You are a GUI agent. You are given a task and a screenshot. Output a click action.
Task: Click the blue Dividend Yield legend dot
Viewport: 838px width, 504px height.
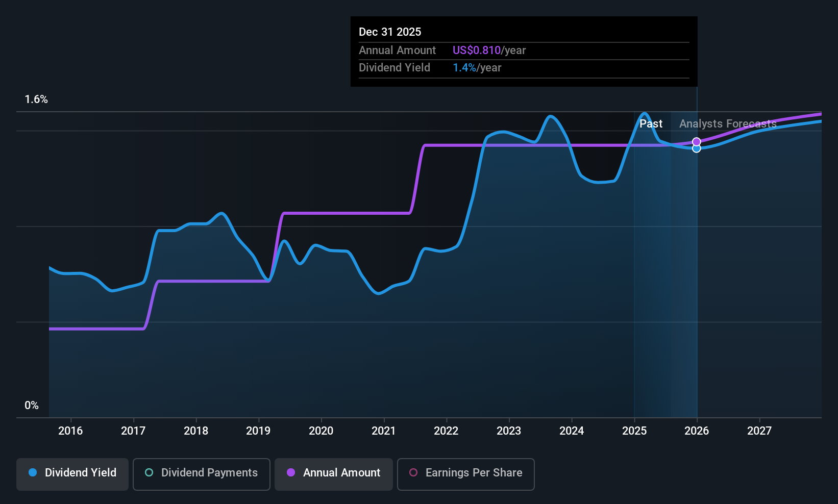click(x=33, y=473)
